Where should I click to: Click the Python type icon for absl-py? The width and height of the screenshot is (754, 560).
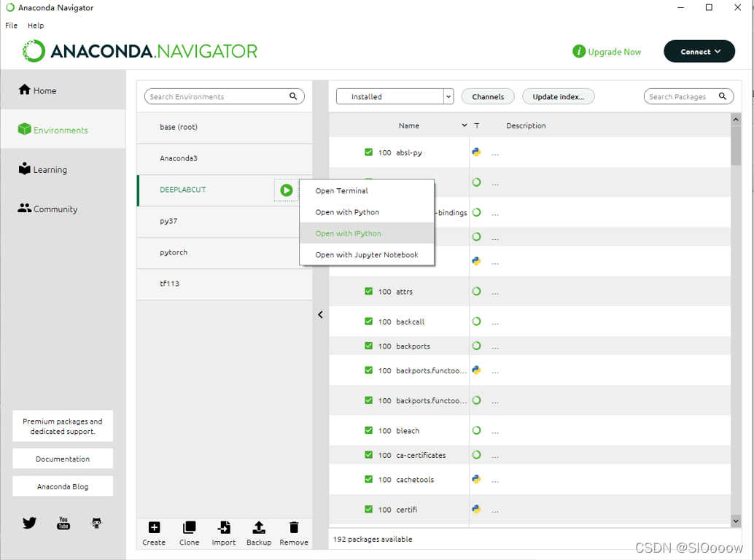(x=476, y=152)
